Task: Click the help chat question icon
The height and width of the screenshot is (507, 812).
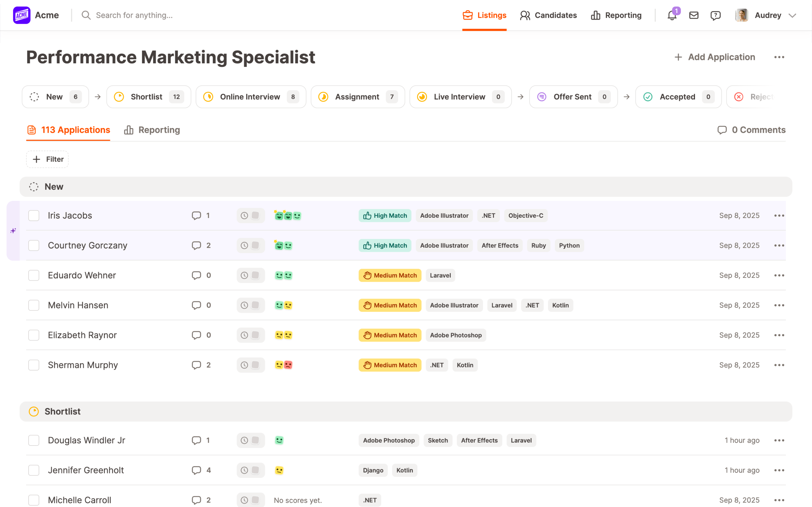Action: [715, 16]
